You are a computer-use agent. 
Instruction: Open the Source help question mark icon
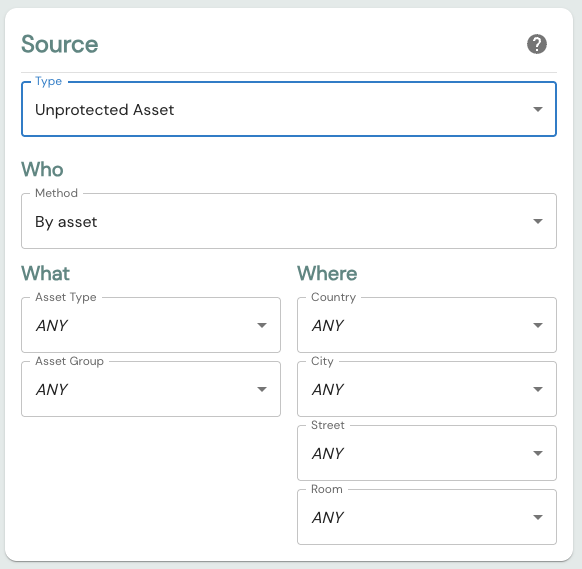pos(537,44)
